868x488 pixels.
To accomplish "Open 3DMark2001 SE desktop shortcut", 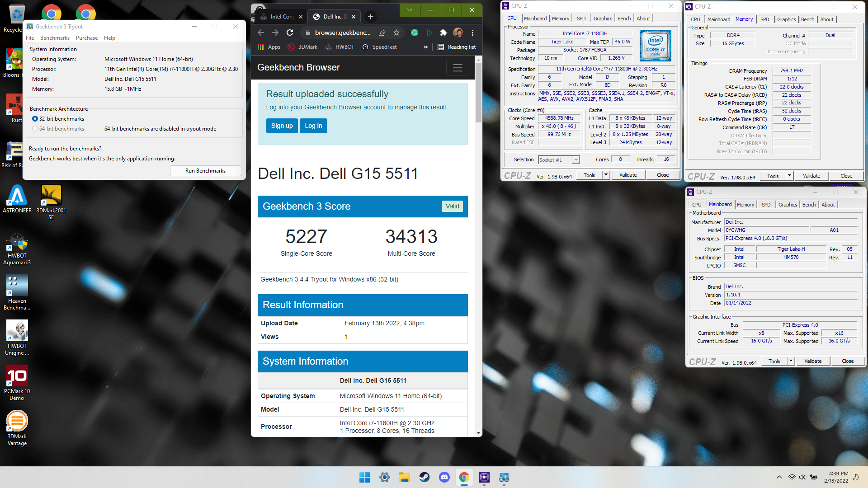I will (x=51, y=202).
